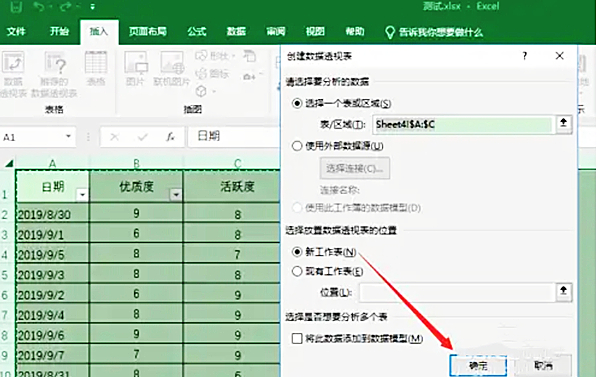Open the 形状 shapes dropdown
This screenshot has width=600, height=377.
(x=215, y=56)
